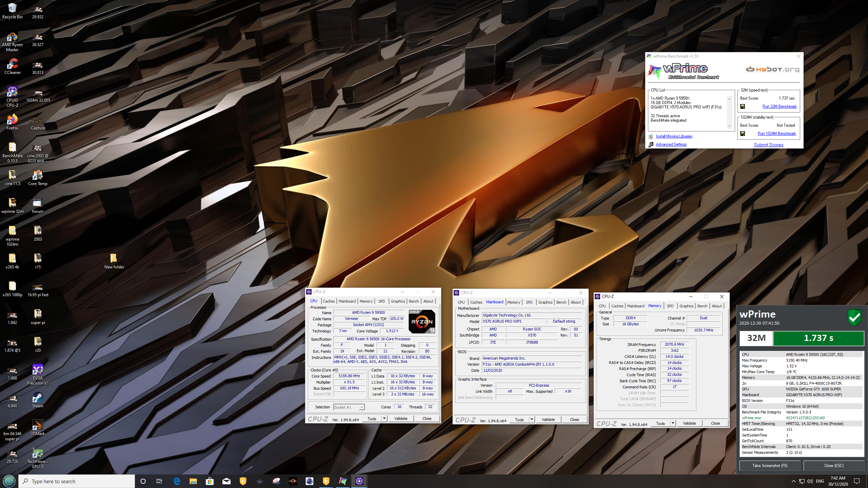Viewport: 868px width, 488px height.
Task: Open TechPowerUp GPU-Z desktop icon
Action: coord(38,458)
